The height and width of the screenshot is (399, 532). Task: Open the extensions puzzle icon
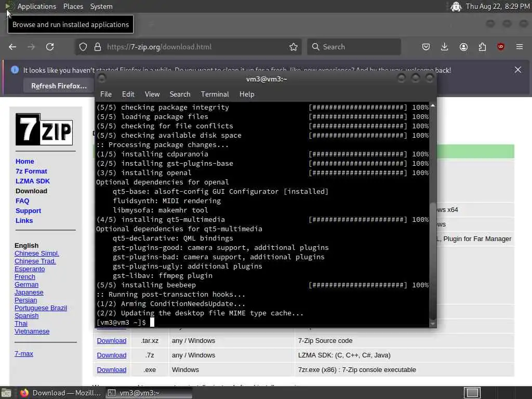tap(482, 47)
